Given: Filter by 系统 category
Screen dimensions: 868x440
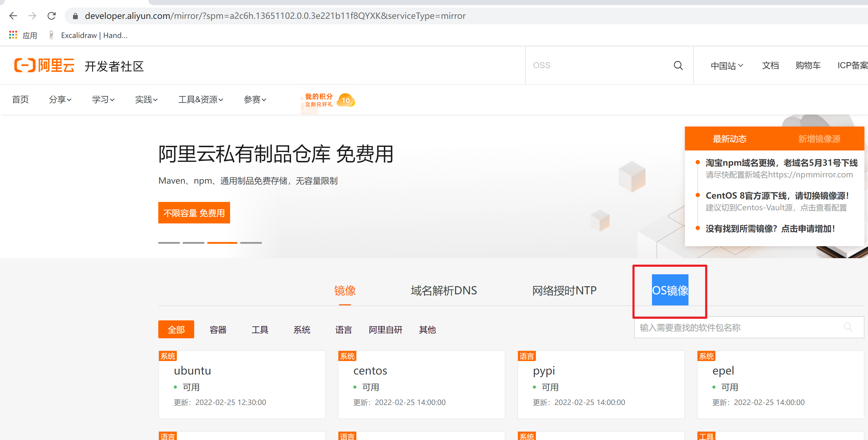Looking at the screenshot, I should 302,330.
